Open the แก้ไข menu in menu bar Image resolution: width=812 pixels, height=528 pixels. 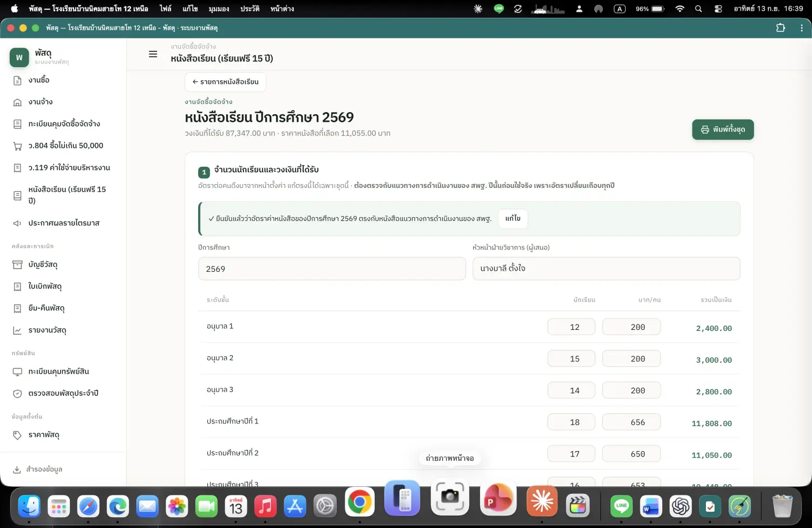190,9
